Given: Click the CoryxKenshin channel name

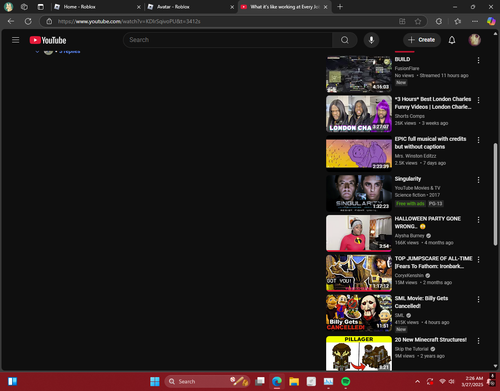Looking at the screenshot, I should point(409,275).
